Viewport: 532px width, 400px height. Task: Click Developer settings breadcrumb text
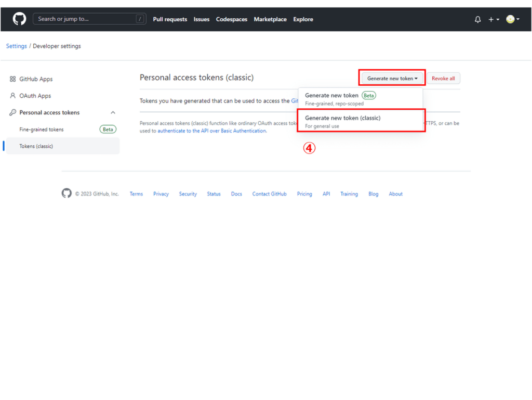[57, 46]
